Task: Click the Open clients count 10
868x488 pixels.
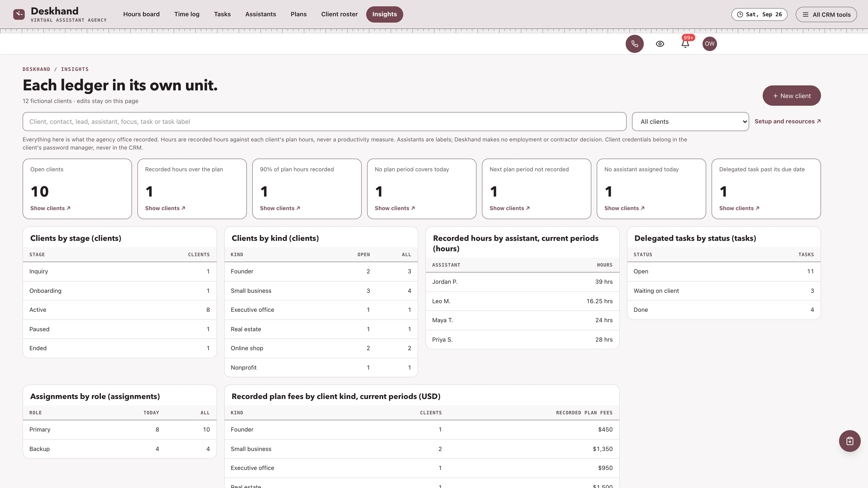Action: click(x=40, y=192)
